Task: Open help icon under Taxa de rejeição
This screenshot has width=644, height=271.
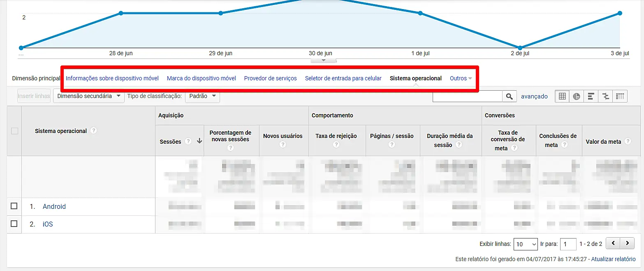Action: (336, 145)
